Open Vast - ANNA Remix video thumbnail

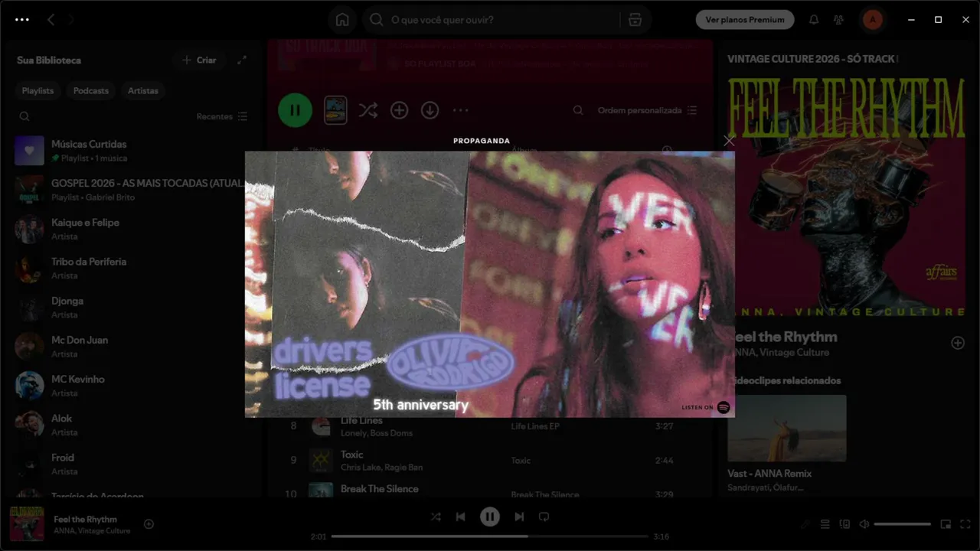pyautogui.click(x=787, y=428)
